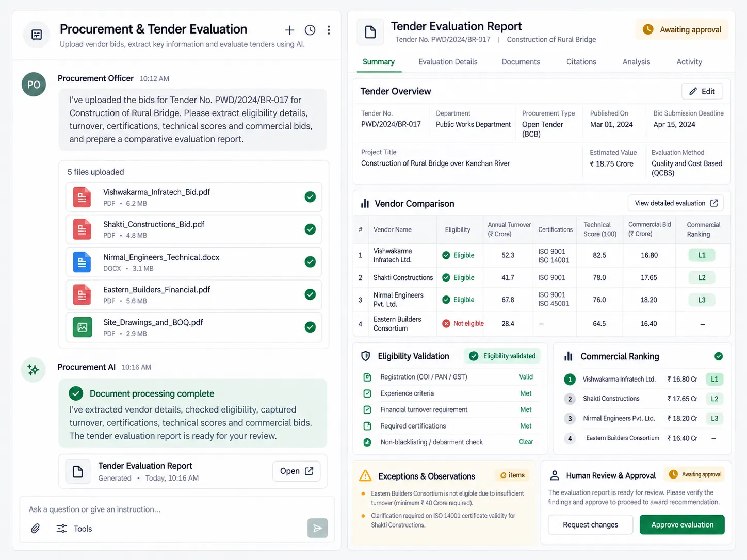Click the Commercial Ranking bar chart icon

pyautogui.click(x=569, y=356)
